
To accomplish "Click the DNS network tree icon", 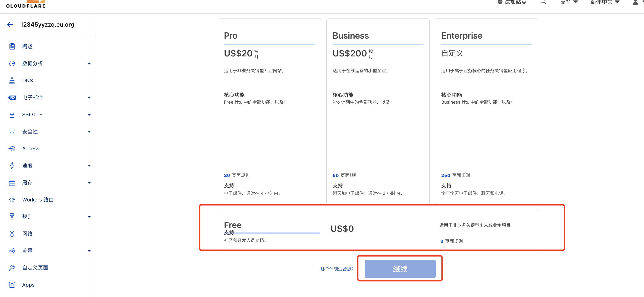I will click(12, 80).
